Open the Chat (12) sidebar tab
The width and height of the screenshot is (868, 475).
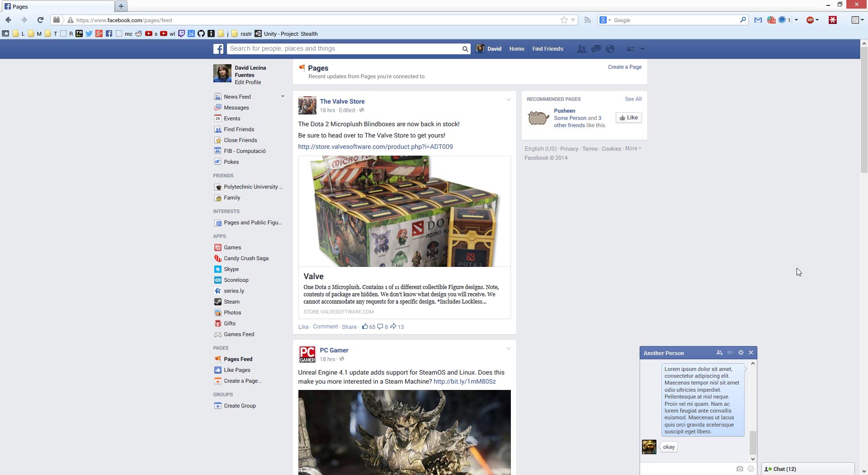tap(808, 469)
